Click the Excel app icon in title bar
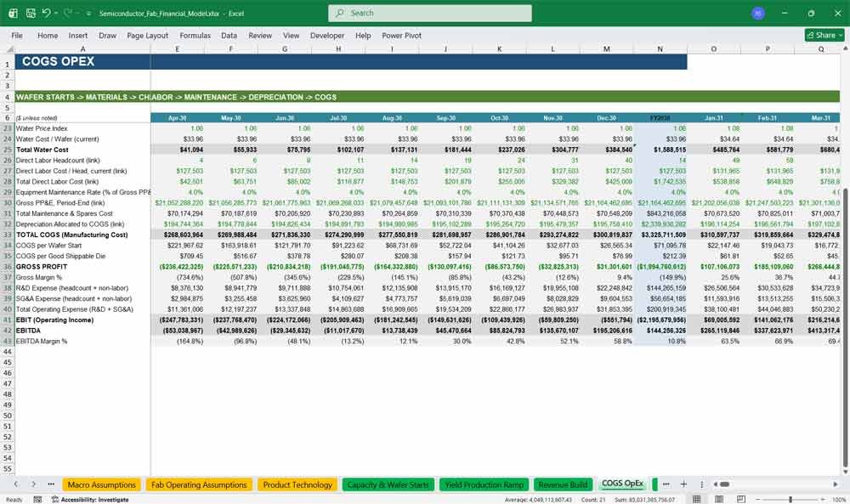The height and width of the screenshot is (504, 850). 13,13
